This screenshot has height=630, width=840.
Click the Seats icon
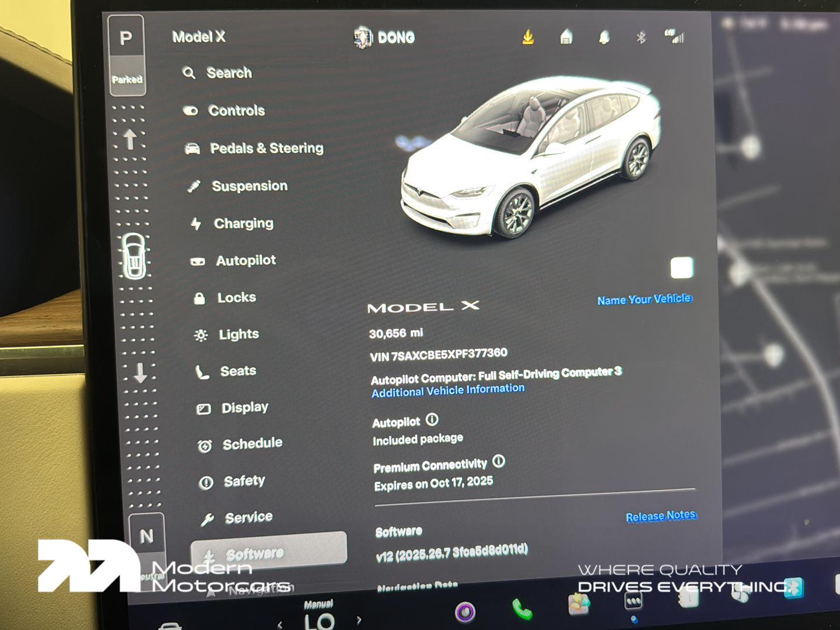202,372
